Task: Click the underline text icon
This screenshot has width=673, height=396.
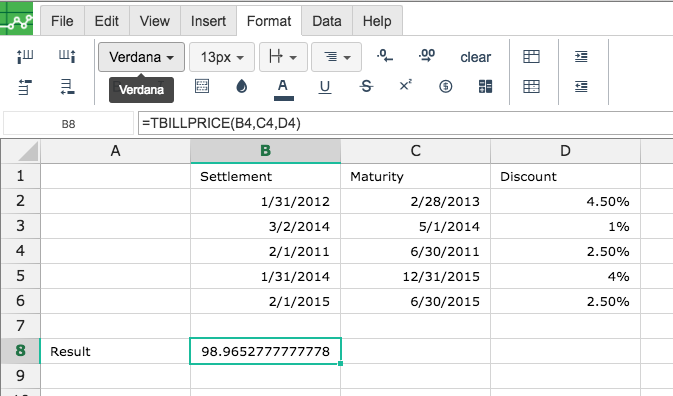Action: click(x=325, y=87)
